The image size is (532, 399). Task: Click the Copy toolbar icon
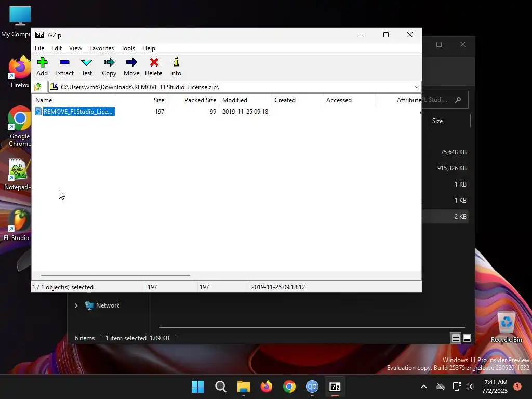click(x=109, y=66)
